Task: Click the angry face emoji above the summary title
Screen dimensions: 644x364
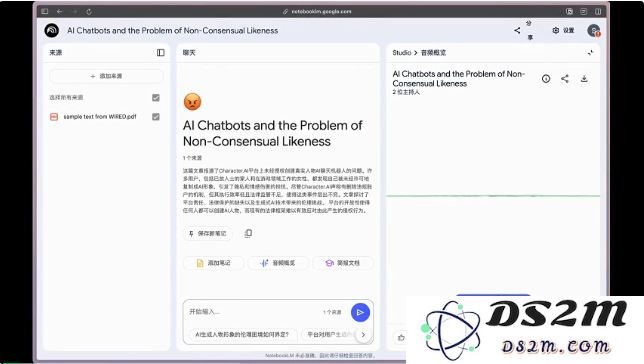Action: [x=192, y=102]
